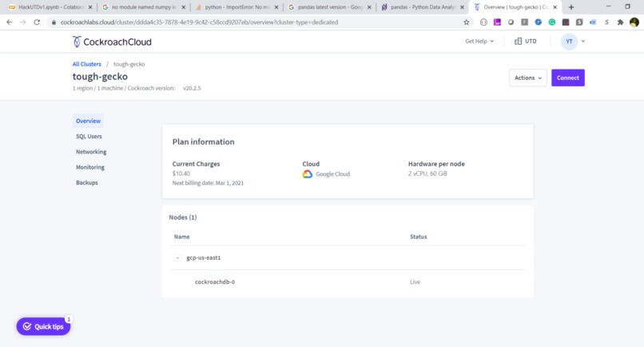This screenshot has width=644, height=347.
Task: Click the Google Cloud logo
Action: click(x=307, y=174)
